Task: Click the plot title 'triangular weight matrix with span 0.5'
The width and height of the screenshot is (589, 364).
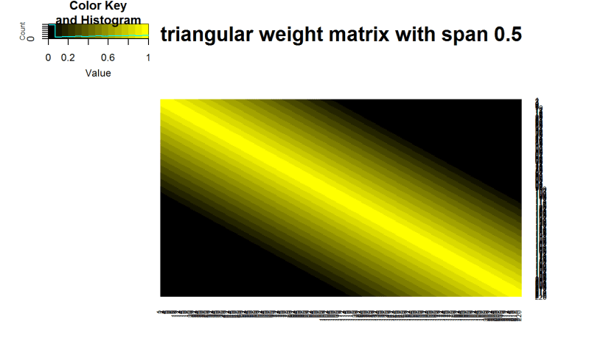Action: [341, 35]
